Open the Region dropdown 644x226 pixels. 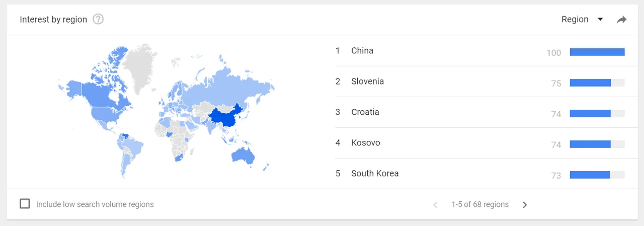coord(582,20)
